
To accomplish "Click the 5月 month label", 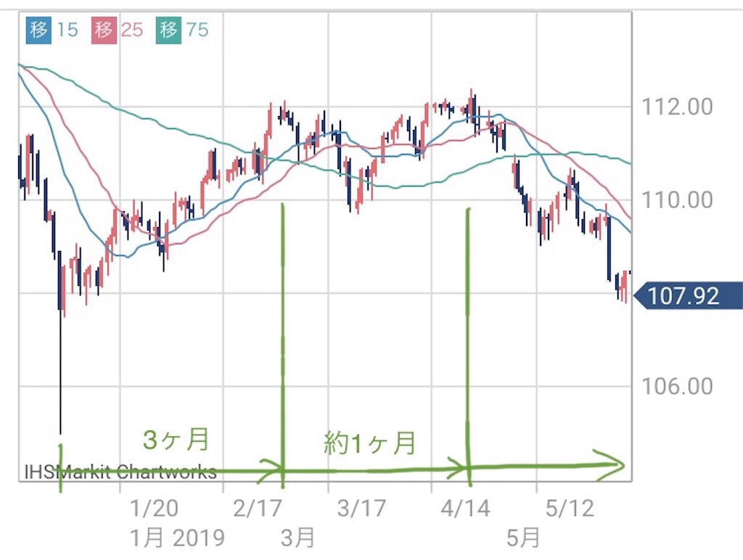I will tap(523, 538).
